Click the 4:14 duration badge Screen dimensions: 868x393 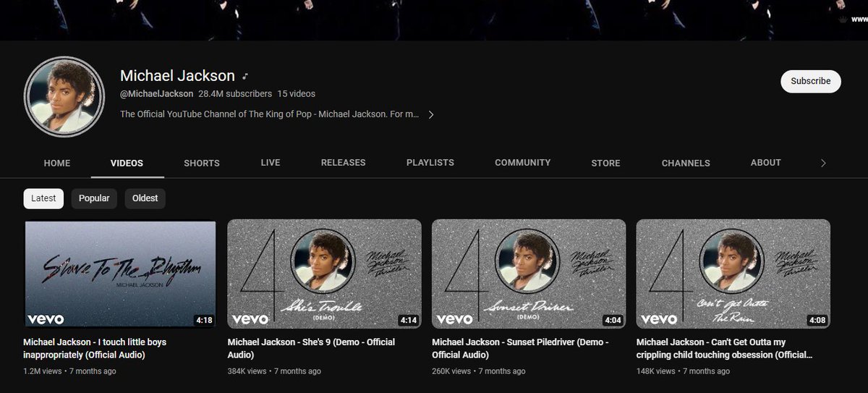(x=408, y=319)
